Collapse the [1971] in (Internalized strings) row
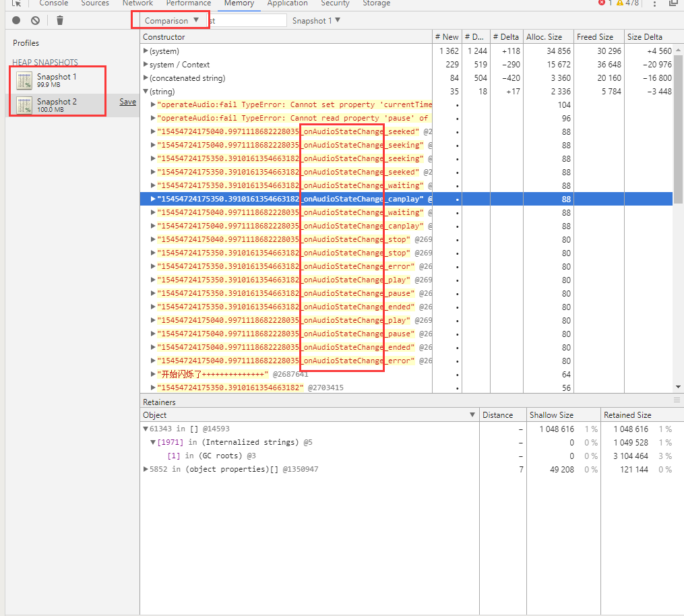The image size is (684, 616). click(153, 442)
